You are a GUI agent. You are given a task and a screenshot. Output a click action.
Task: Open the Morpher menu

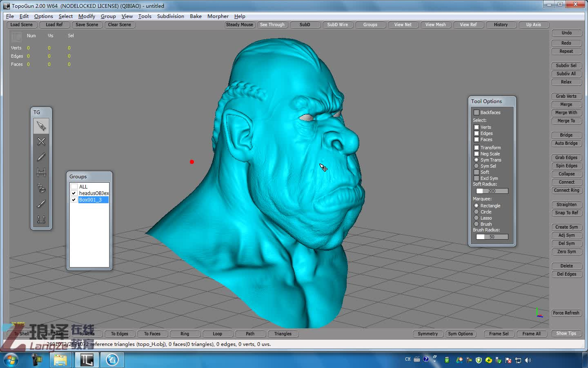(218, 16)
